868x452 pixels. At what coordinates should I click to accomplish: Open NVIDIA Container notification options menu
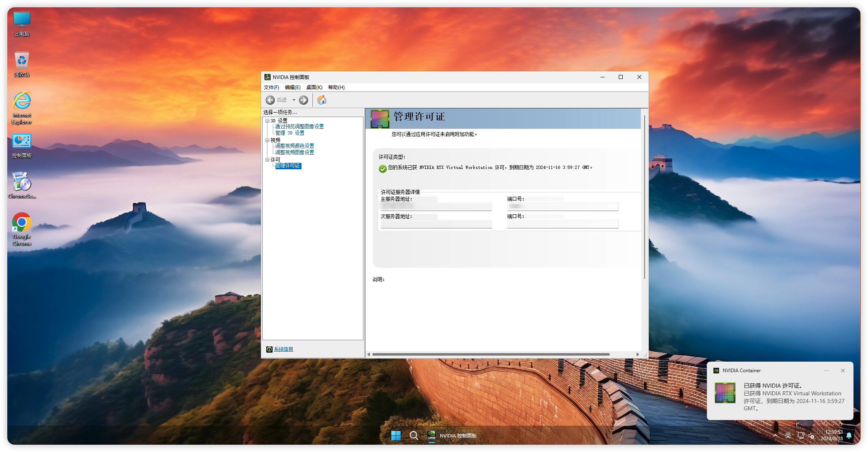(x=827, y=371)
